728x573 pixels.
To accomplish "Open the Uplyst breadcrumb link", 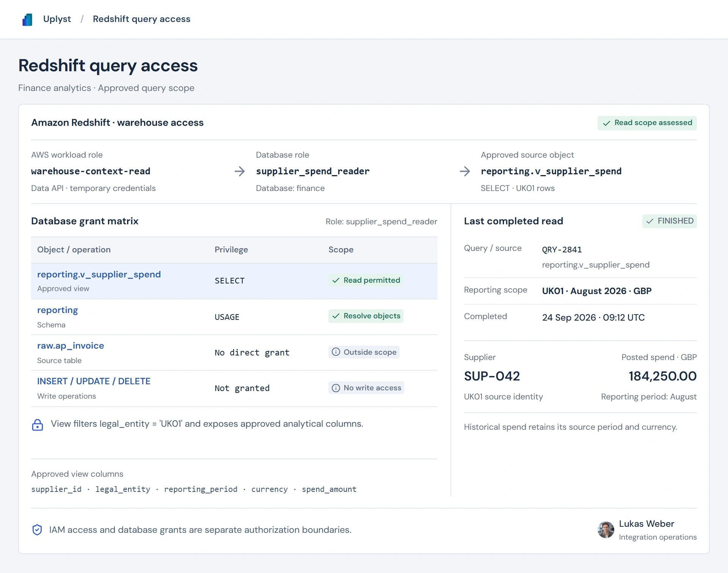I will click(57, 19).
